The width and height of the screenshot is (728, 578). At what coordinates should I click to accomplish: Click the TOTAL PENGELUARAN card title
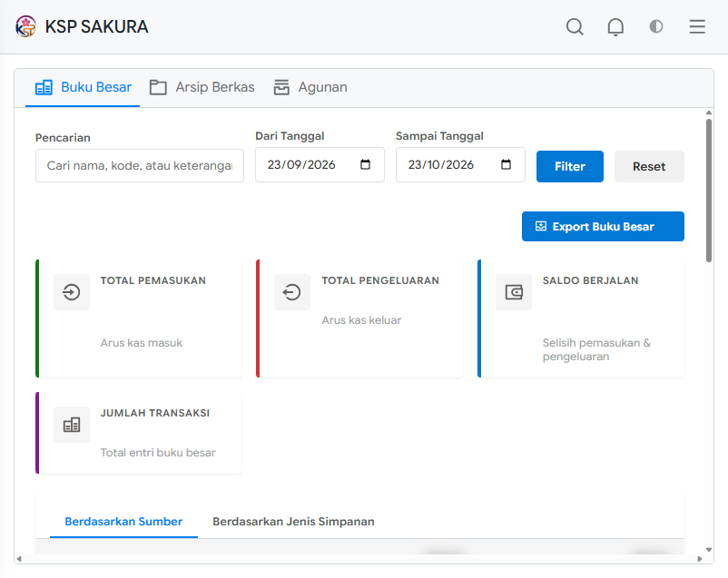(x=380, y=280)
